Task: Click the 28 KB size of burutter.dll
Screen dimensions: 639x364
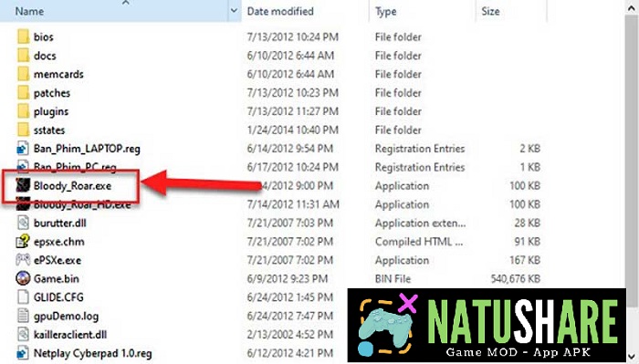Action: click(x=528, y=224)
